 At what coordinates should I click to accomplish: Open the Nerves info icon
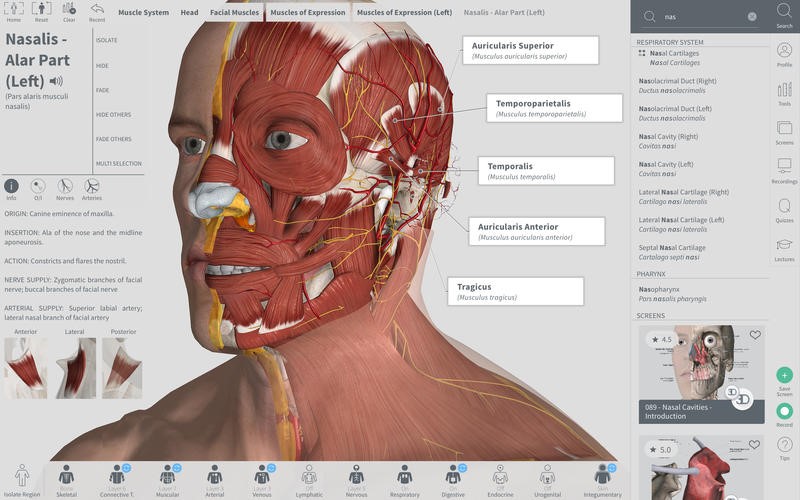coord(65,185)
